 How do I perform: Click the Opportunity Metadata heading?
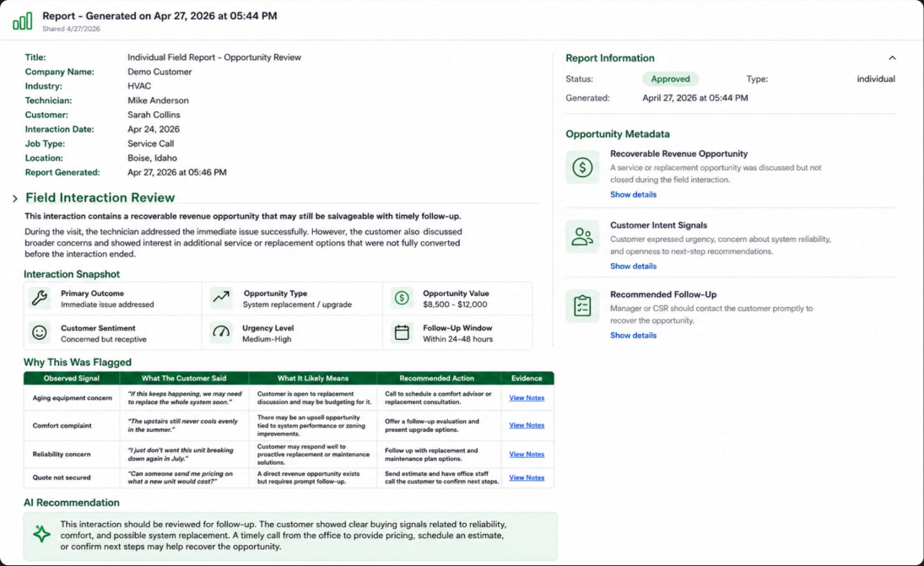coord(618,134)
